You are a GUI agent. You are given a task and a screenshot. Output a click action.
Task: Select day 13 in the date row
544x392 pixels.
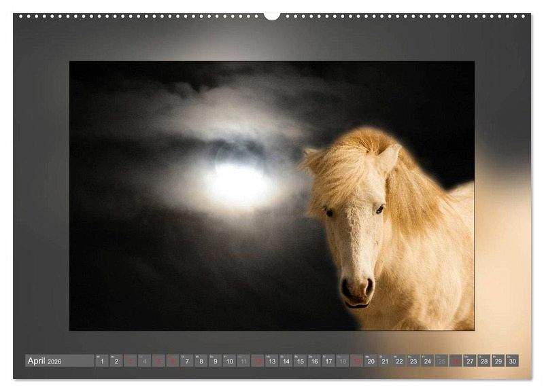(x=272, y=361)
